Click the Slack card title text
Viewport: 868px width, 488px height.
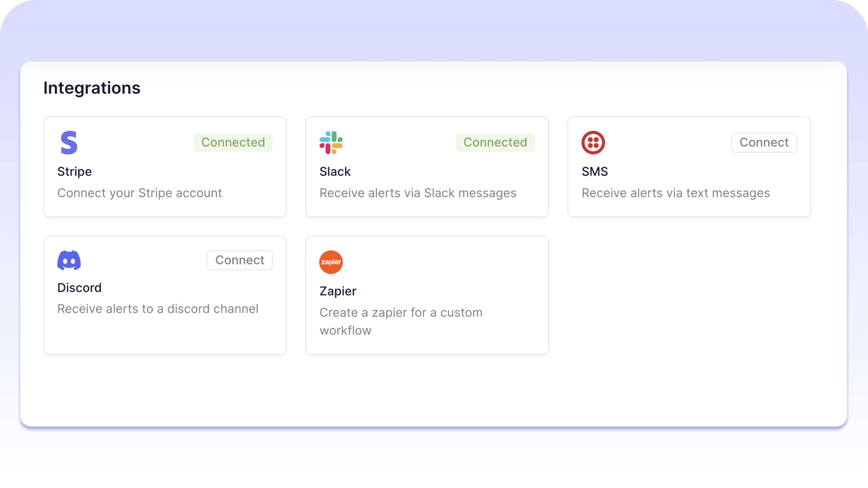(335, 171)
